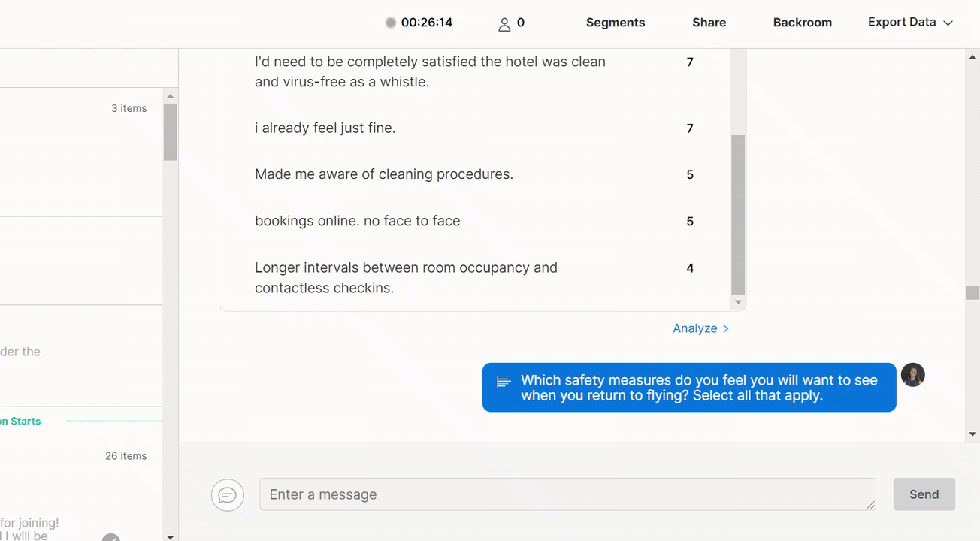This screenshot has width=980, height=541.
Task: Open the Share menu item
Action: [709, 23]
